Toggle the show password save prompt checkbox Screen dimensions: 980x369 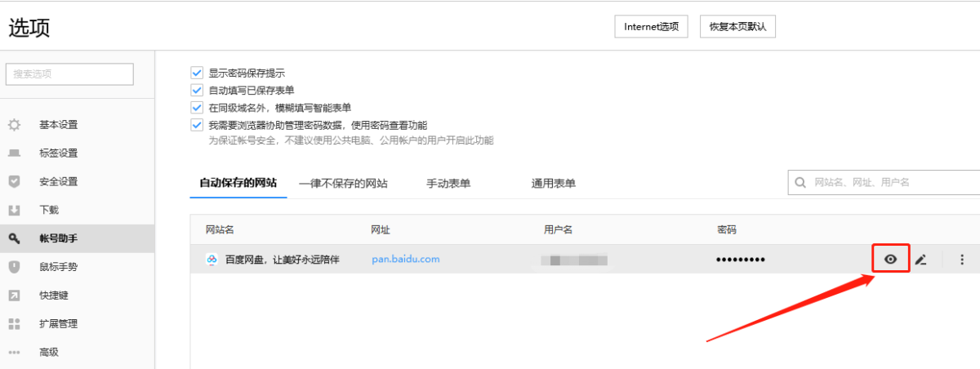pos(196,73)
